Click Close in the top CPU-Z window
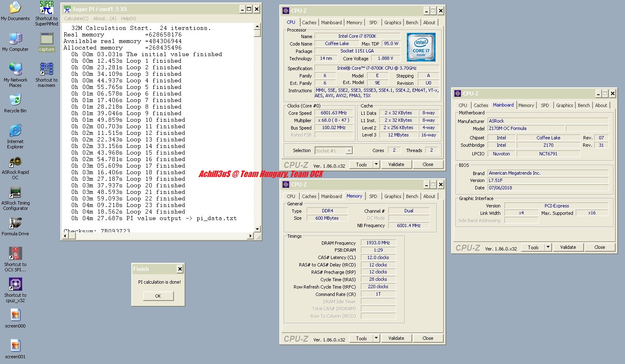The image size is (625, 364). coord(428,164)
